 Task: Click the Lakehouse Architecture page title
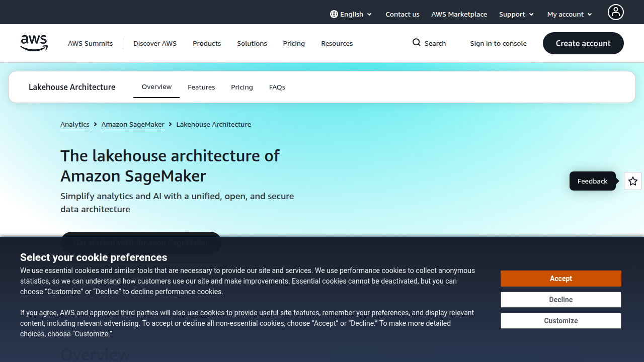72,87
